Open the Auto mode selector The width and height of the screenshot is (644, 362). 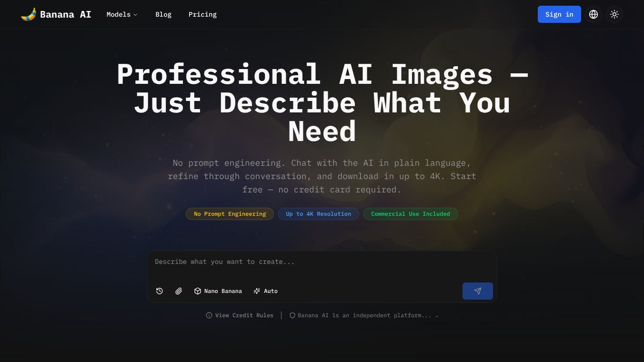click(265, 291)
